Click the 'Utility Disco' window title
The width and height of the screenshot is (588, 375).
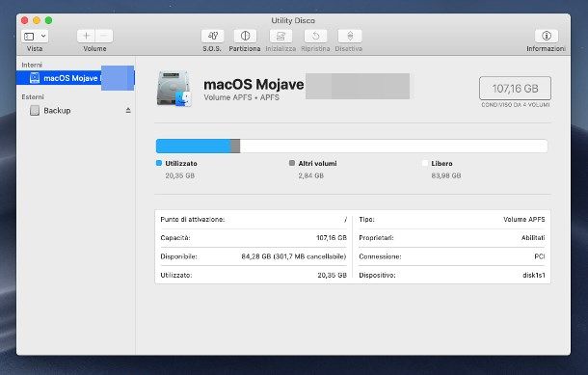(293, 20)
